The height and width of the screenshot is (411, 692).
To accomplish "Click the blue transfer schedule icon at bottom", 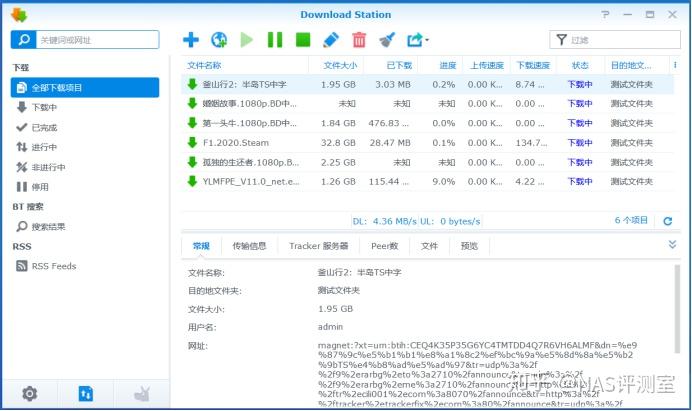I will click(86, 393).
